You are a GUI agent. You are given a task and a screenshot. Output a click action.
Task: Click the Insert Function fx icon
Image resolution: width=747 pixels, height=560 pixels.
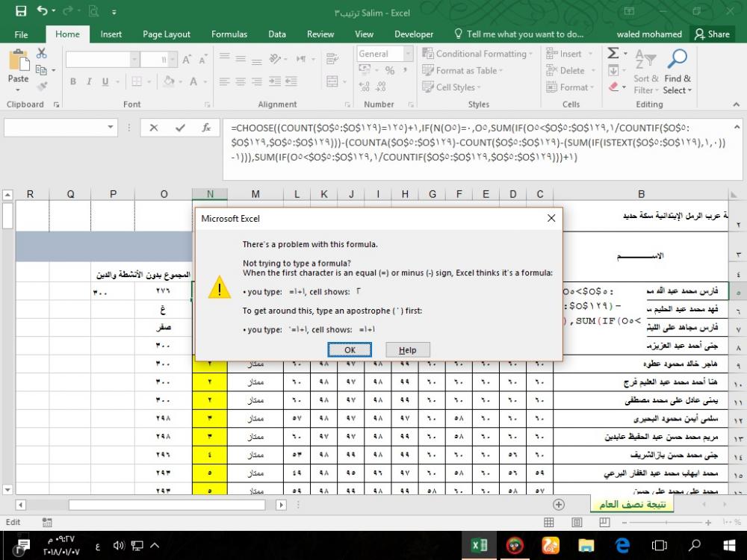[x=206, y=128]
